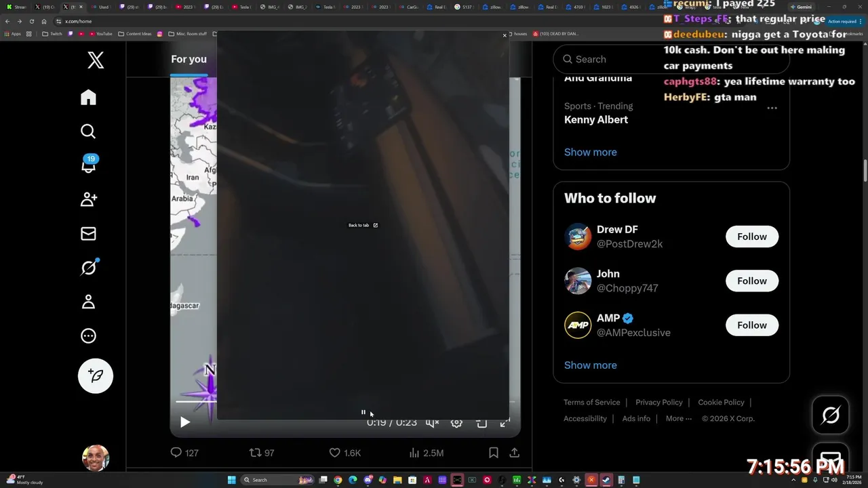Screen dimensions: 868x488
Task: Open Ads info footer link
Action: click(636, 419)
